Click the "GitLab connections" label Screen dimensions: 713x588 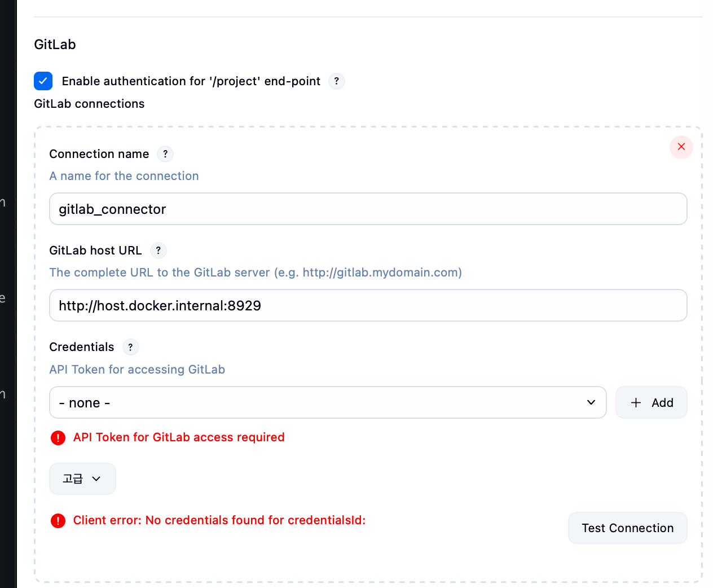[89, 104]
